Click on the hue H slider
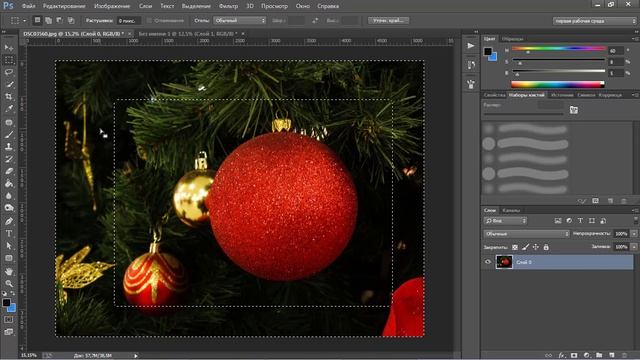 click(x=558, y=49)
